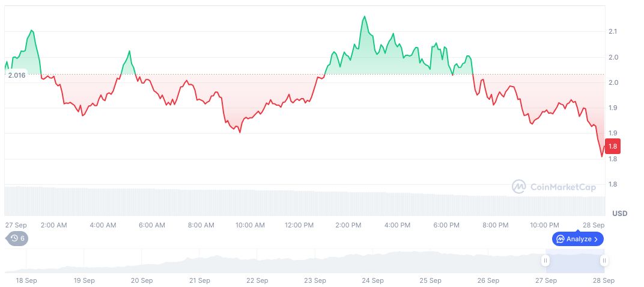Click 18 Sep in the navigator timeline
The height and width of the screenshot is (287, 644).
point(26,280)
